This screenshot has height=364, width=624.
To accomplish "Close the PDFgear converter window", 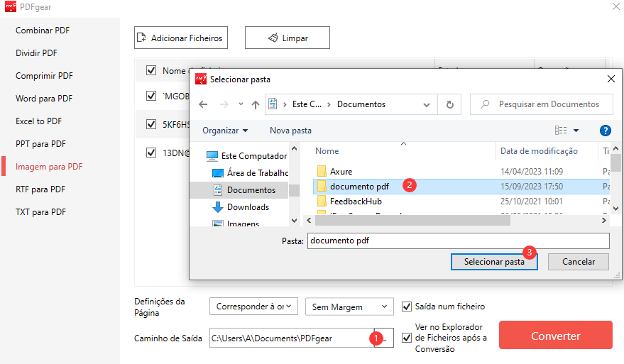I will [x=615, y=6].
